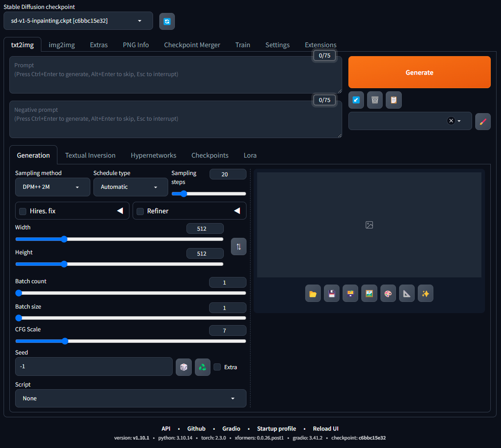501x448 pixels.
Task: Open the Startup profile link
Action: (x=276, y=428)
